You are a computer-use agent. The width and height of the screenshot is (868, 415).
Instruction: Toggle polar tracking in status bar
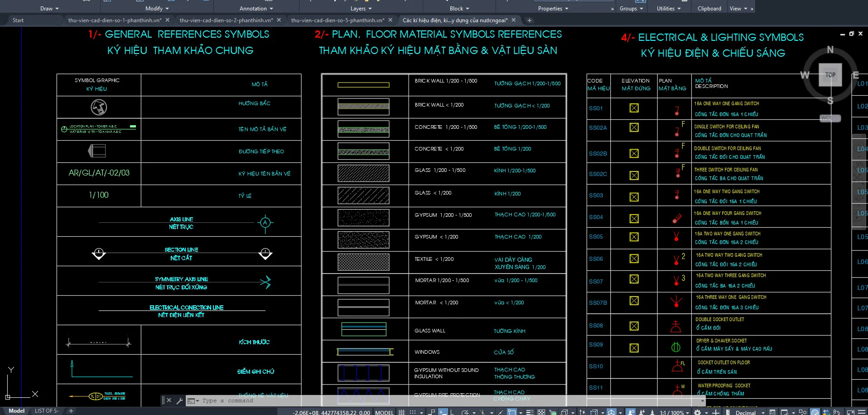coord(465,412)
